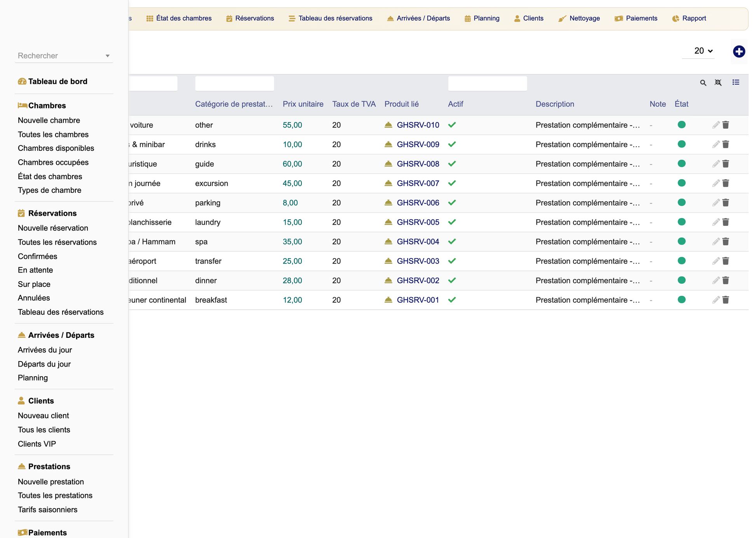Click the trash icon for GHSRV-001 row
This screenshot has height=538, width=756.
tap(725, 300)
